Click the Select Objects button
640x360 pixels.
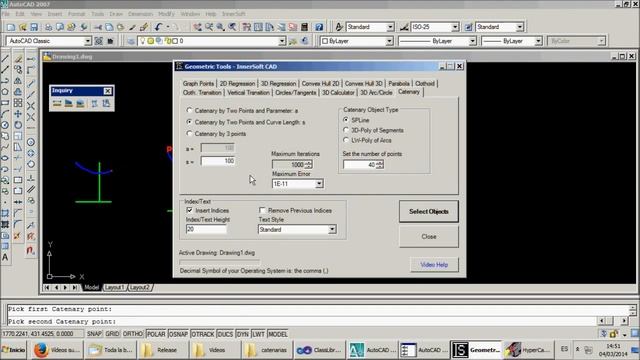429,211
